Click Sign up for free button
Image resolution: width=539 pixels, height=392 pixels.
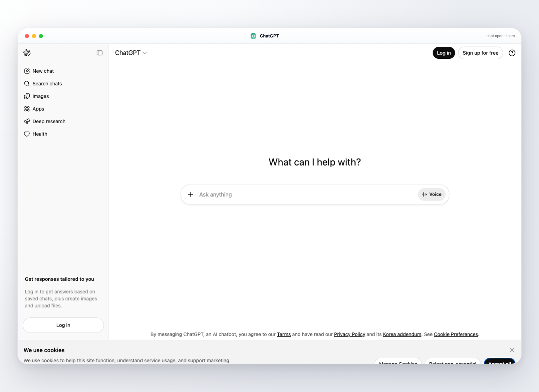coord(481,53)
